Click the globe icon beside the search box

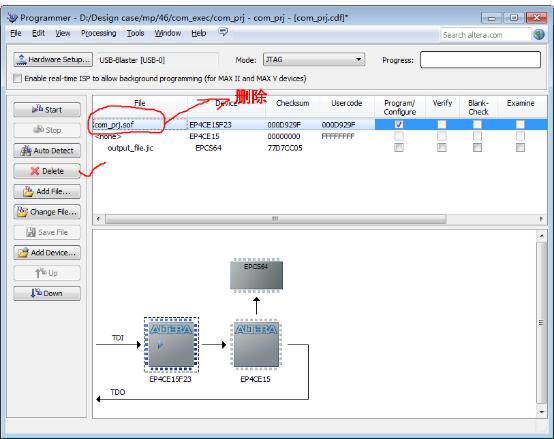click(538, 35)
